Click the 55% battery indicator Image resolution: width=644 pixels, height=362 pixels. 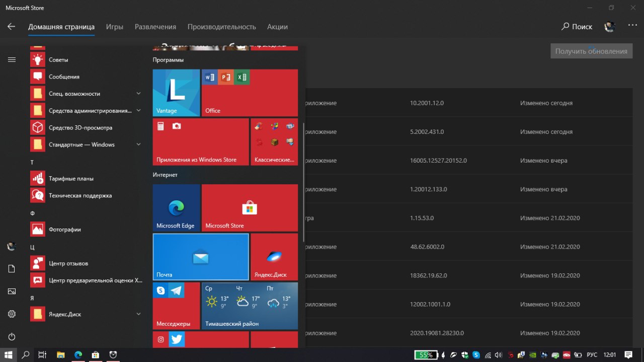point(426,355)
